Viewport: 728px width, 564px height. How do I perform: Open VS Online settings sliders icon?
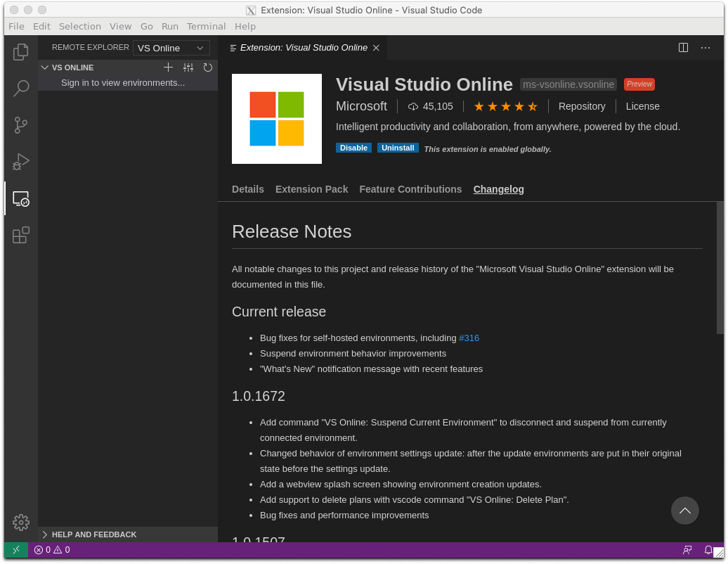click(188, 68)
